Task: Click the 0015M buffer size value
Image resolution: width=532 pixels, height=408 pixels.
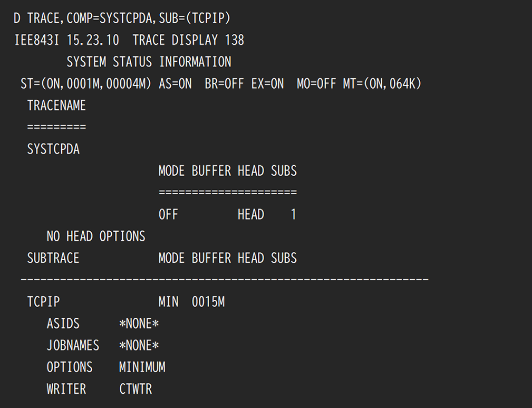Action: 208,302
